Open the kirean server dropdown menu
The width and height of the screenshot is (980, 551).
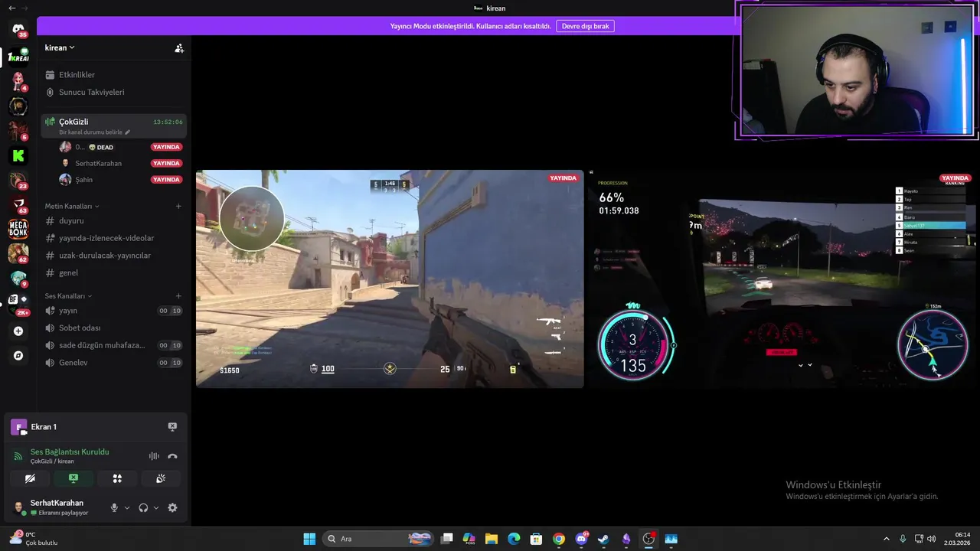click(x=60, y=47)
